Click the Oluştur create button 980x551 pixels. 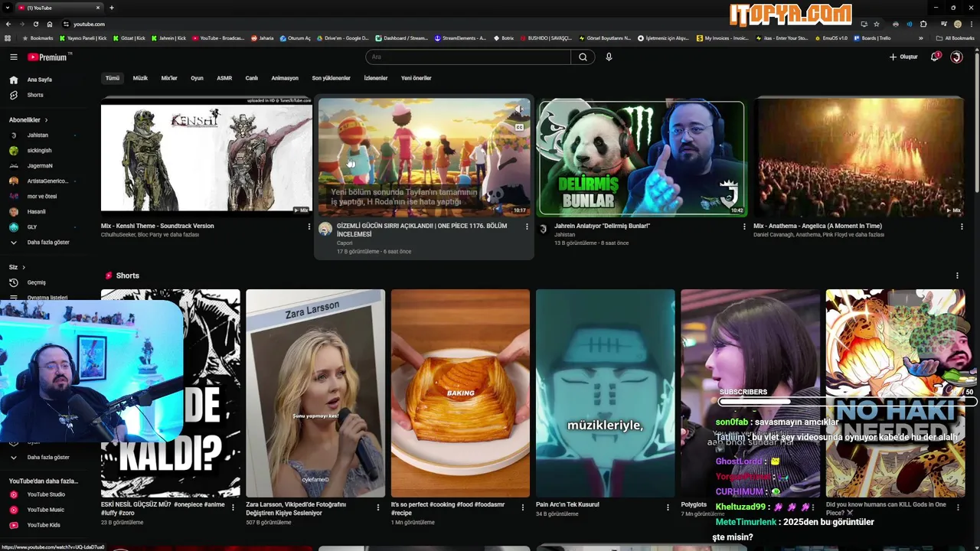tap(903, 57)
